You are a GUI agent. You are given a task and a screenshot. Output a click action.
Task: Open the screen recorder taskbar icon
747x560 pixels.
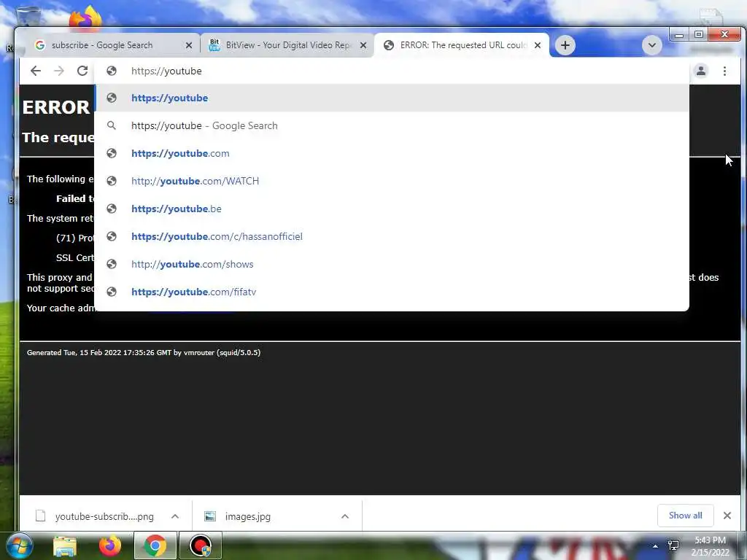pyautogui.click(x=201, y=545)
